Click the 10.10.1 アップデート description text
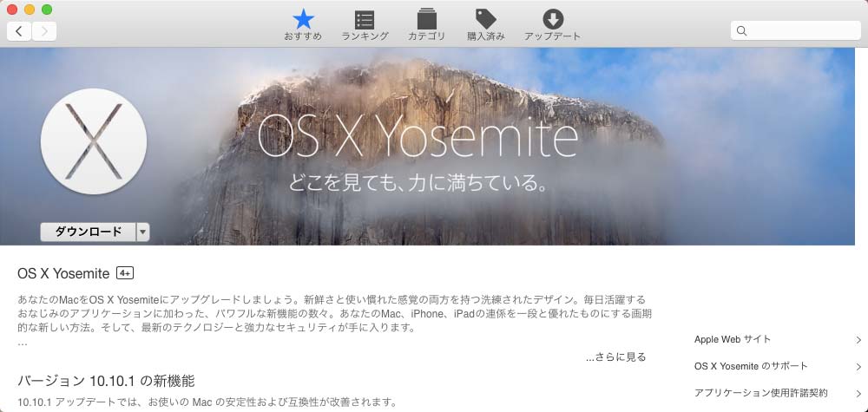The width and height of the screenshot is (868, 412). click(x=207, y=402)
